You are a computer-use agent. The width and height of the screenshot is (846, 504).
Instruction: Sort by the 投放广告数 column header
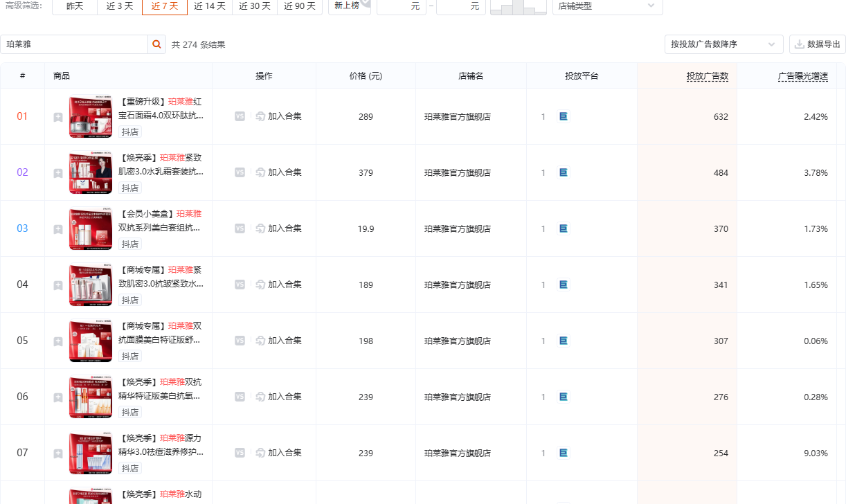[x=708, y=76]
